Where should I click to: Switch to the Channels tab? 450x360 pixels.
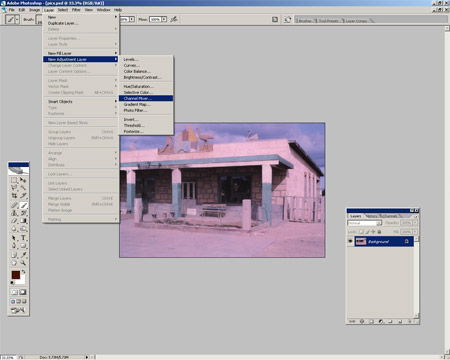coord(390,216)
